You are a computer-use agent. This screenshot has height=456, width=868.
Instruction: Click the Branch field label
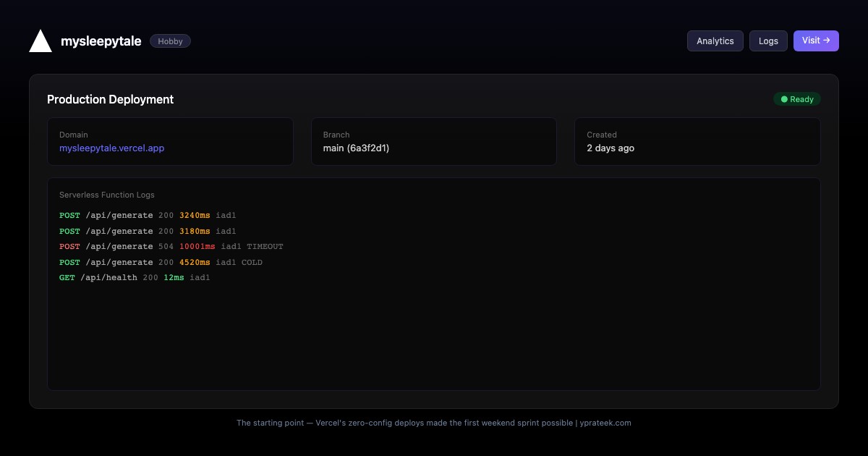[336, 135]
